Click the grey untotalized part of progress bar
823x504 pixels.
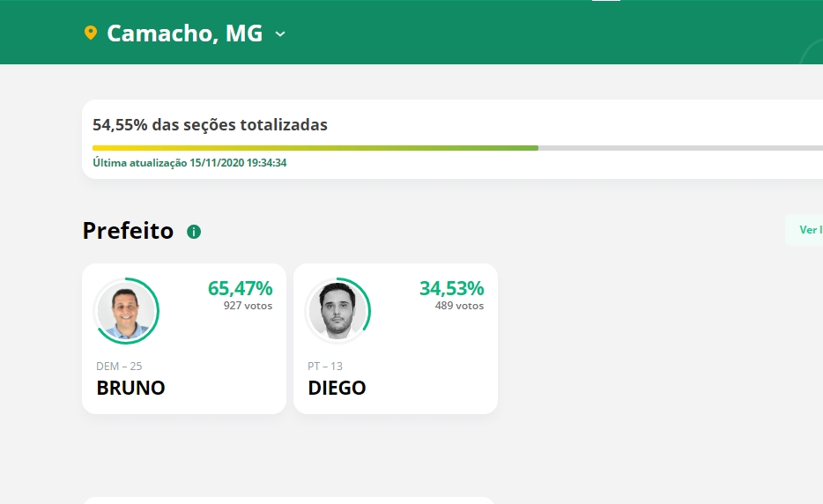[x=680, y=148]
